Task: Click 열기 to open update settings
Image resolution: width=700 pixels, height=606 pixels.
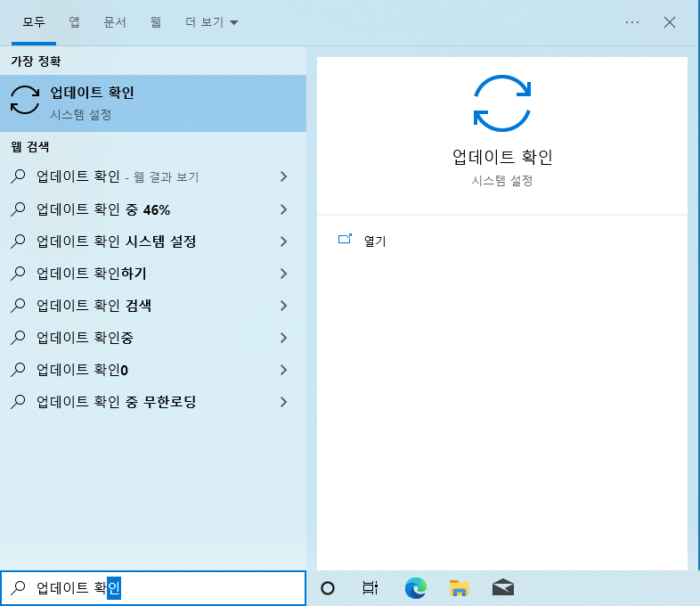Action: [375, 242]
